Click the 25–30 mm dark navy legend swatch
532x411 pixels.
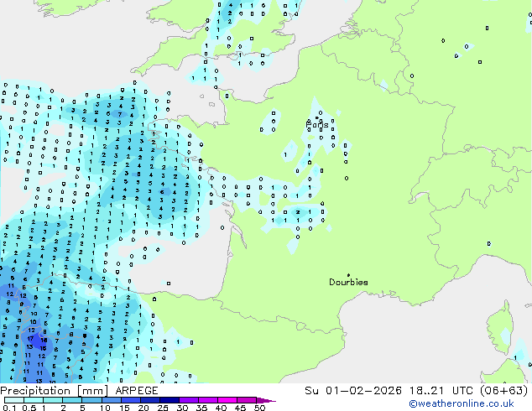pos(170,400)
